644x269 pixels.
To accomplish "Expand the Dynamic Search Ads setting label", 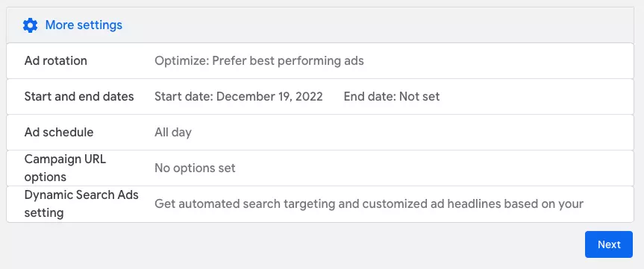I will click(x=81, y=204).
